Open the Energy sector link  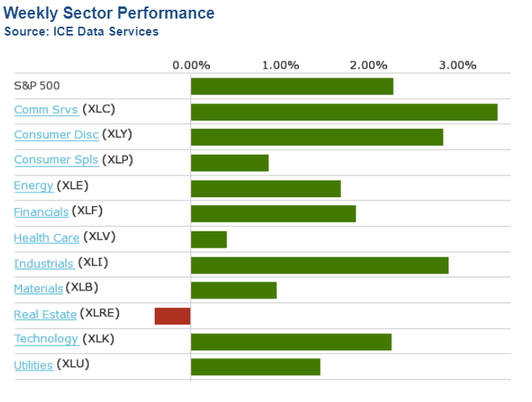[x=33, y=186]
